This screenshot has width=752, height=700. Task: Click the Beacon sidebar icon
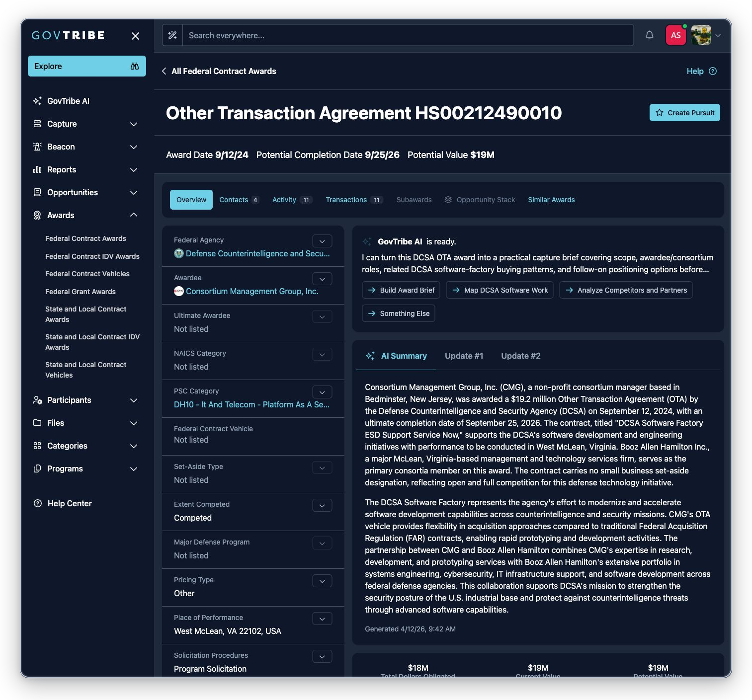pos(37,147)
